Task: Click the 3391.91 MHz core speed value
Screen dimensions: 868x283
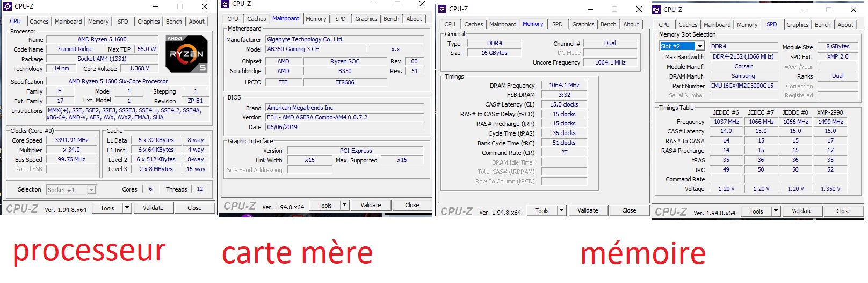Action: tap(71, 140)
